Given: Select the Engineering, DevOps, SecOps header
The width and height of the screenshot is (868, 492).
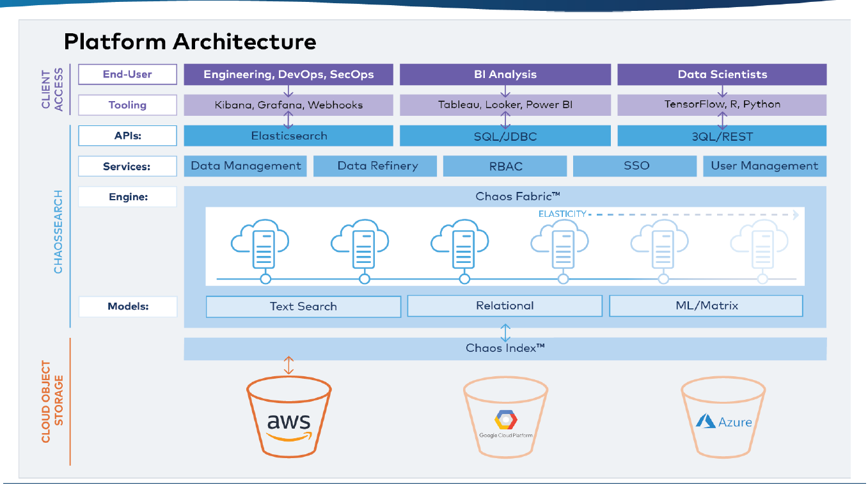Looking at the screenshot, I should tap(288, 74).
